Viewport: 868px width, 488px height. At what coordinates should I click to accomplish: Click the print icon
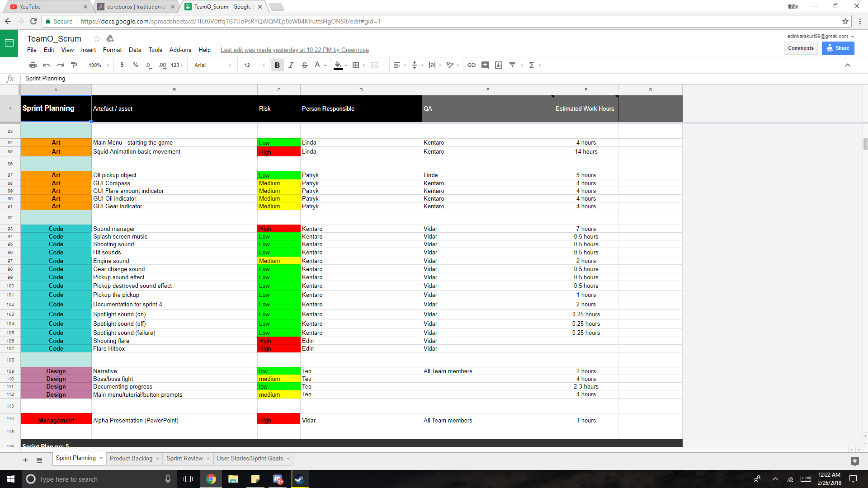click(33, 65)
